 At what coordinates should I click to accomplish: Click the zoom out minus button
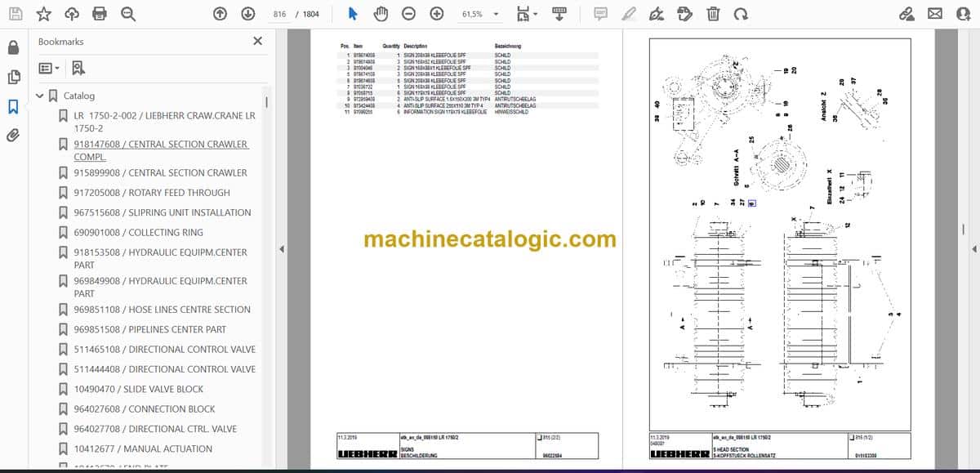(409, 14)
